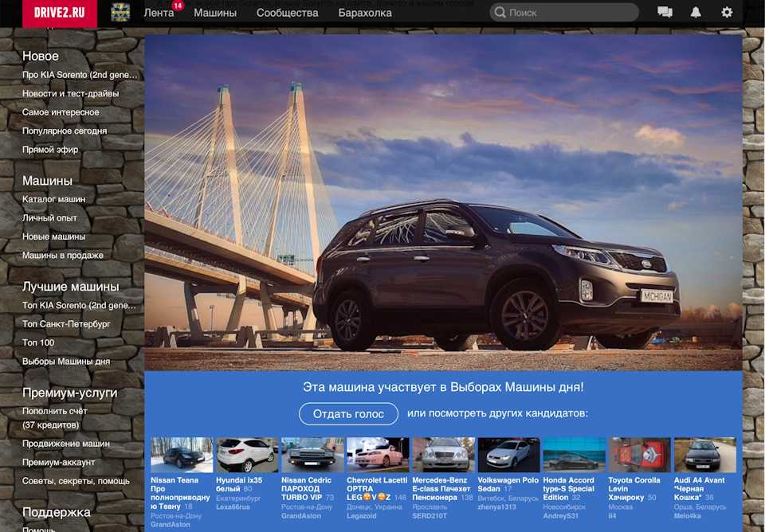Open Популярное сегодня link
The width and height of the screenshot is (765, 532).
[x=65, y=131]
